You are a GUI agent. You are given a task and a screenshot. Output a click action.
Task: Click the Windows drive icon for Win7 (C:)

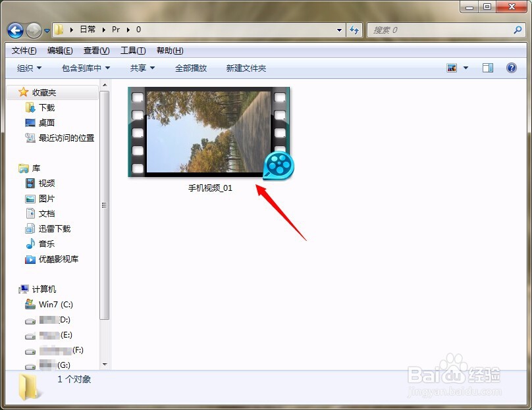click(x=30, y=304)
